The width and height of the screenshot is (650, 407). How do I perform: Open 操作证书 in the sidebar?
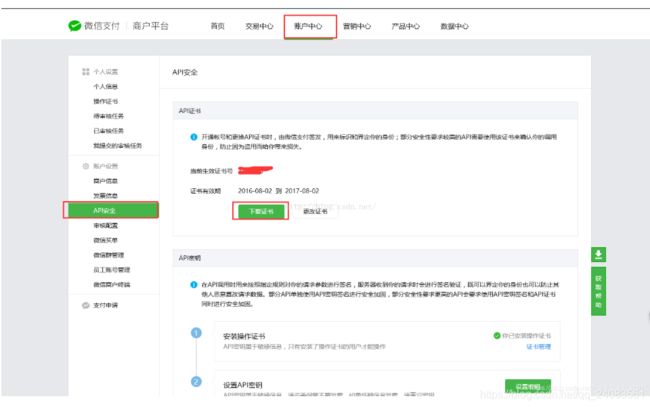(x=105, y=102)
